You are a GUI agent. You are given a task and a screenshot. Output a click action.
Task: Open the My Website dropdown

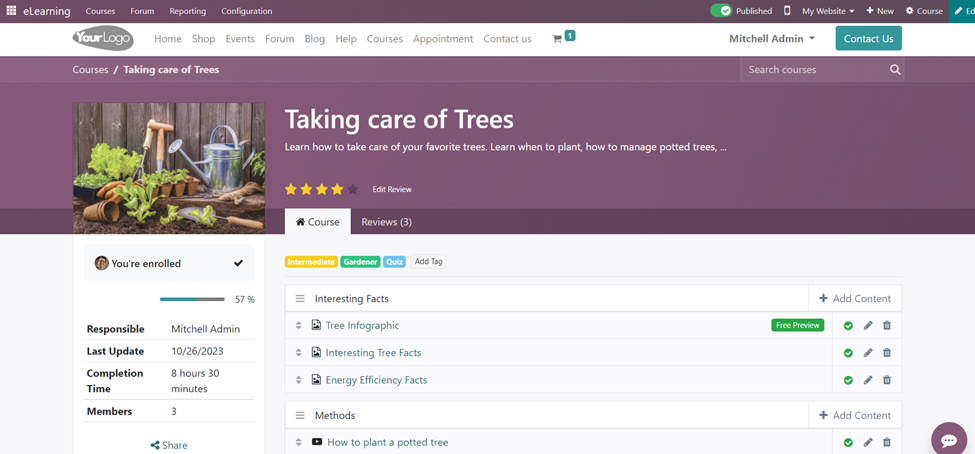[x=828, y=11]
